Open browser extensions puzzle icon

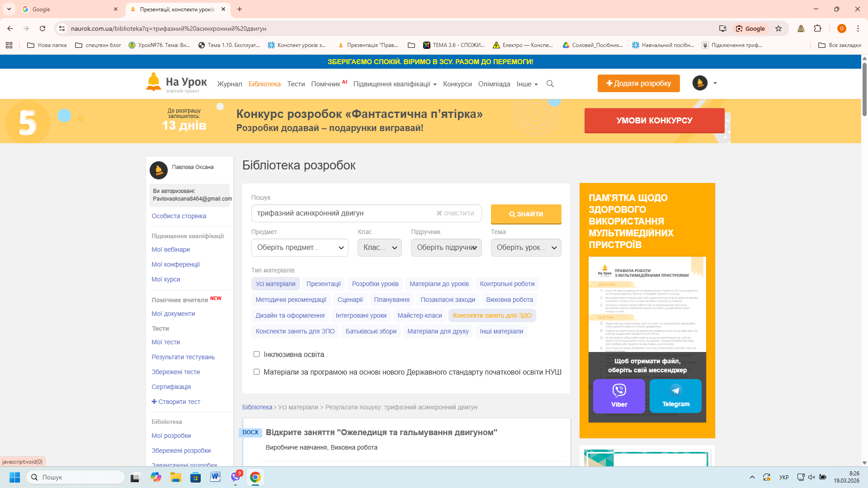[x=817, y=28]
